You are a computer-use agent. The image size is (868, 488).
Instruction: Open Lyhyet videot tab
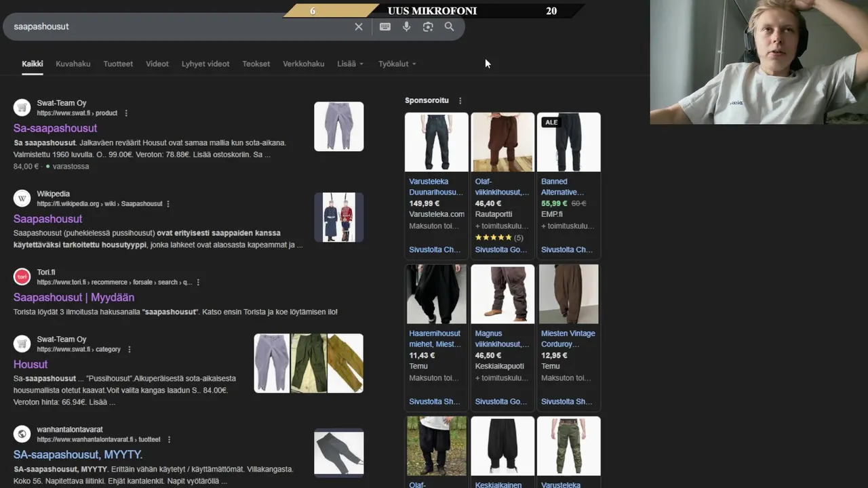(x=205, y=64)
